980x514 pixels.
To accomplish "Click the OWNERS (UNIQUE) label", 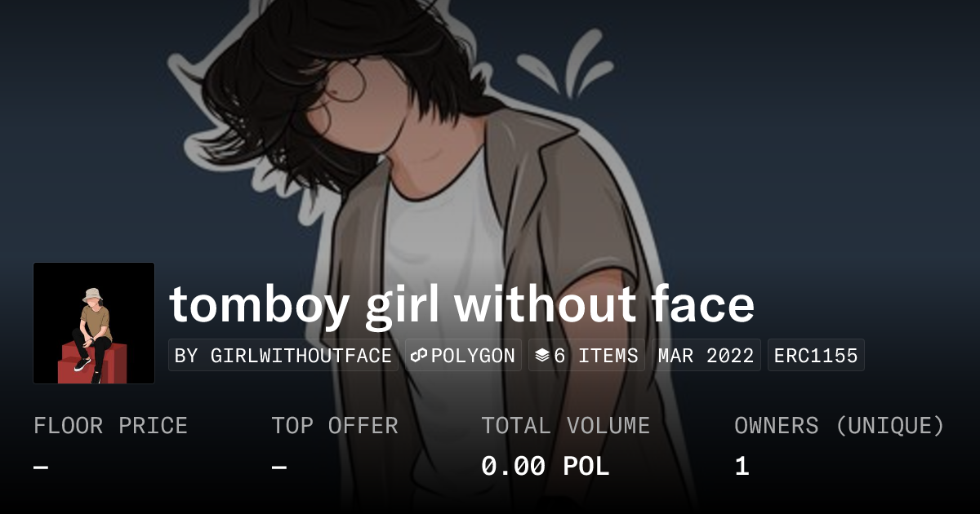I will (840, 426).
